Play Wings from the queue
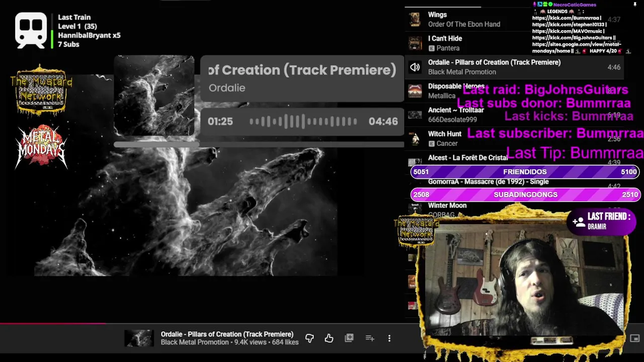The height and width of the screenshot is (362, 644). (x=437, y=15)
